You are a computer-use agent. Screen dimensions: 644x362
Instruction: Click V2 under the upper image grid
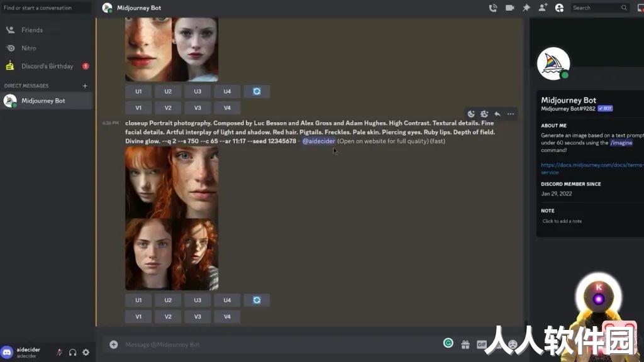[168, 108]
